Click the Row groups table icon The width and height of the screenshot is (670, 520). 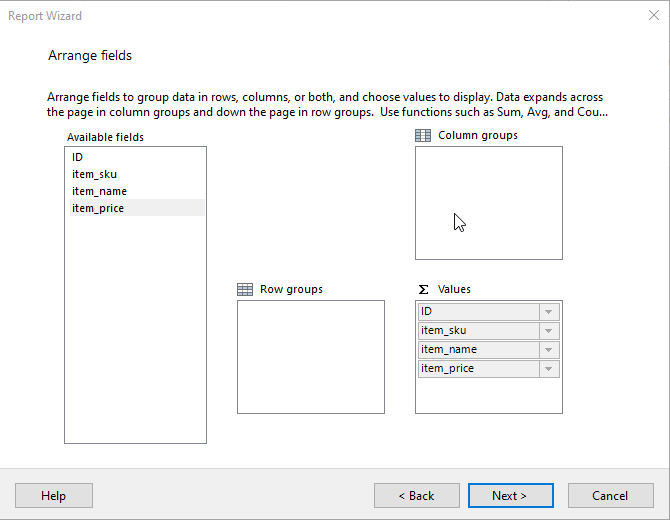[x=245, y=289]
